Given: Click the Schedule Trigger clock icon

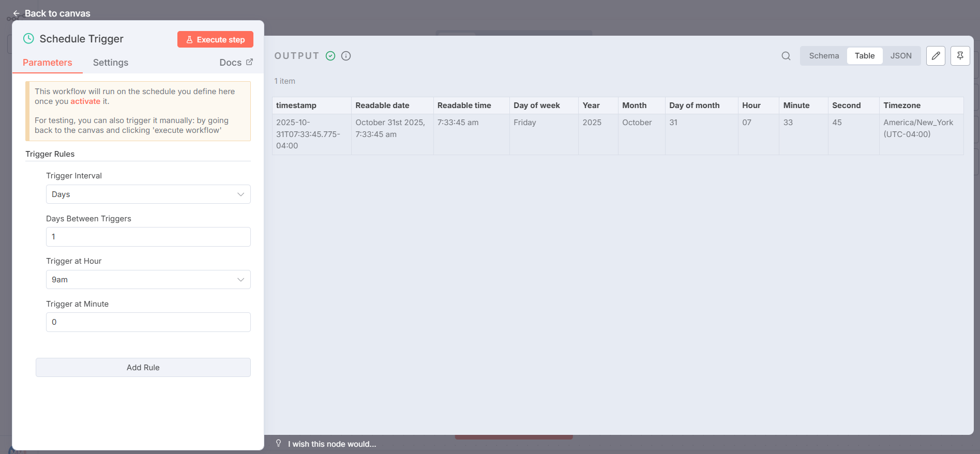Looking at the screenshot, I should [x=29, y=39].
